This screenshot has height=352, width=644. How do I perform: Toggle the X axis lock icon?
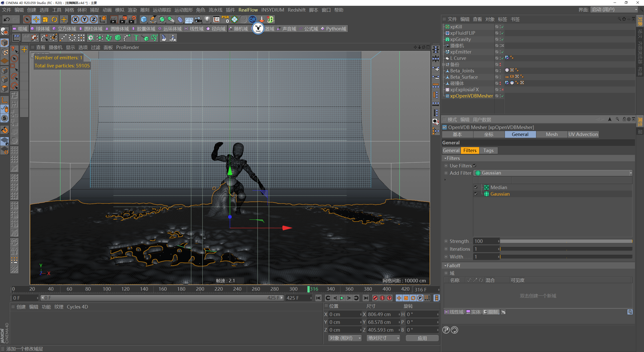[75, 19]
